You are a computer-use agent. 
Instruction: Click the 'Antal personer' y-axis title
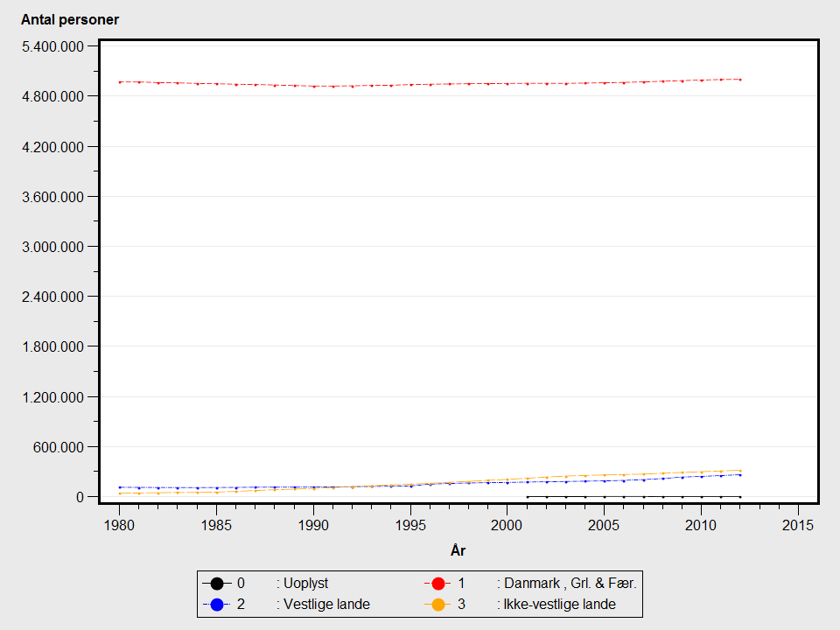point(70,20)
